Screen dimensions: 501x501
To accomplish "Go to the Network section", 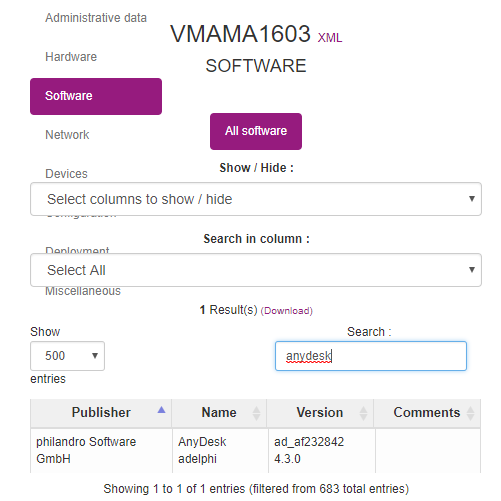I will (x=67, y=135).
